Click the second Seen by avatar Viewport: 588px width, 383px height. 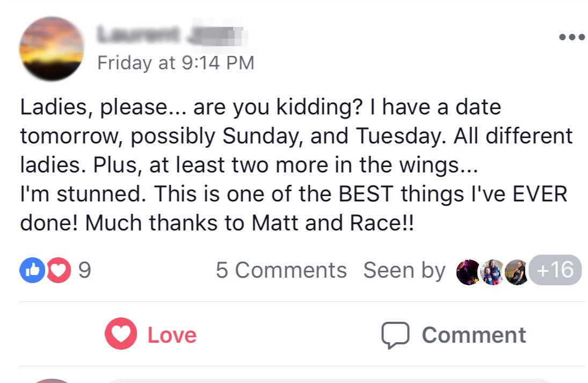point(492,272)
